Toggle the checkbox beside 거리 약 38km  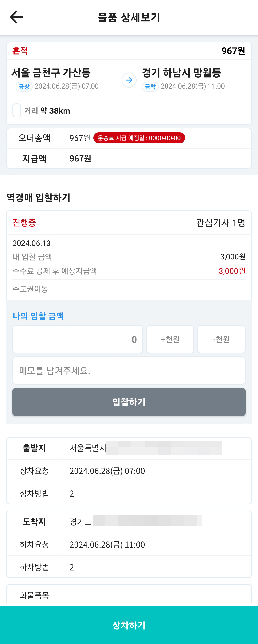[17, 111]
